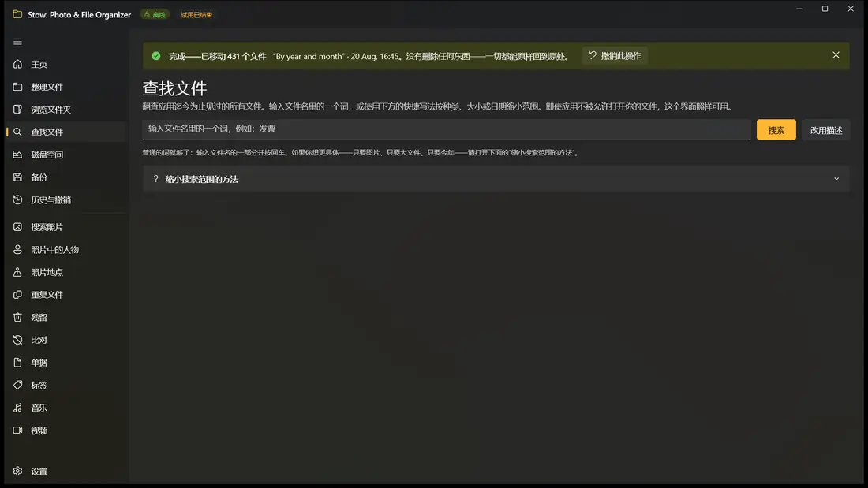Click the 照片中的人物 person icon
Image resolution: width=868 pixels, height=488 pixels.
tap(17, 250)
